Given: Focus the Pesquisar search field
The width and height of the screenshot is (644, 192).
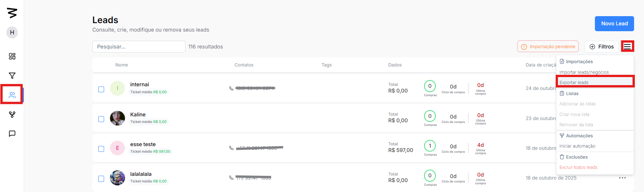Looking at the screenshot, I should coord(139,47).
